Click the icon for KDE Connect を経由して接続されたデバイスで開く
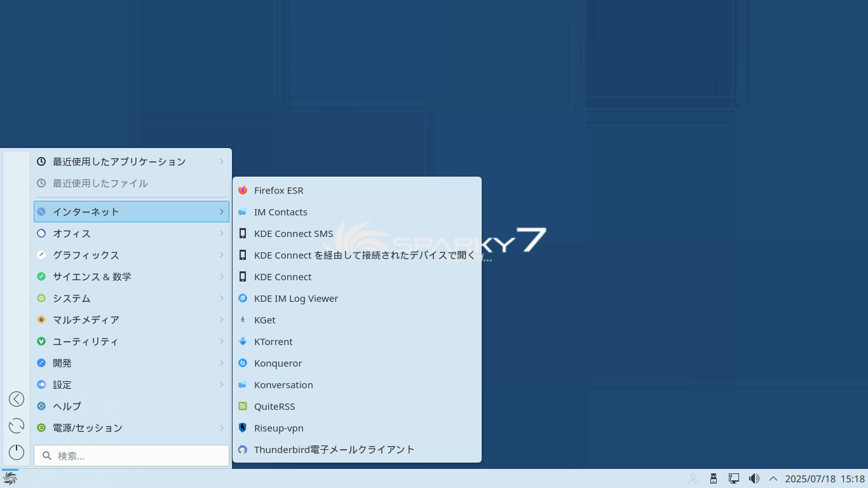 (243, 255)
